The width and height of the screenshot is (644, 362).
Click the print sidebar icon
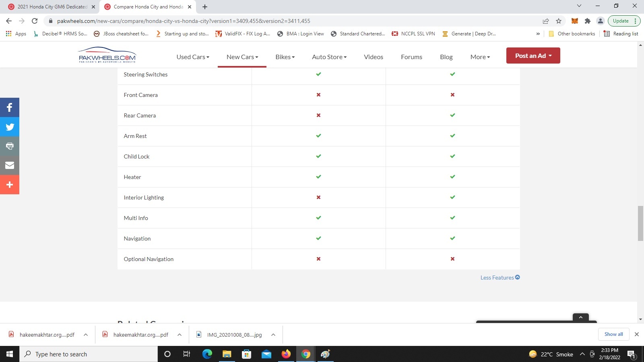[10, 146]
